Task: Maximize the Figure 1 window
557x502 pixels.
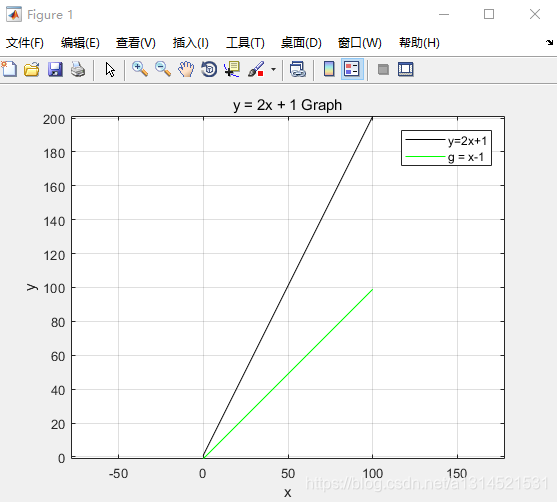Action: point(489,15)
